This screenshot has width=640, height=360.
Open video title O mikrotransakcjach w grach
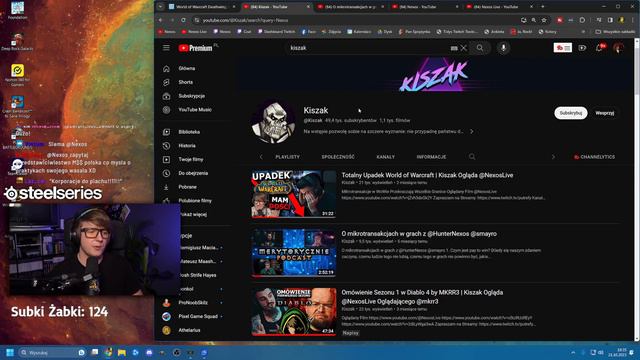[419, 234]
